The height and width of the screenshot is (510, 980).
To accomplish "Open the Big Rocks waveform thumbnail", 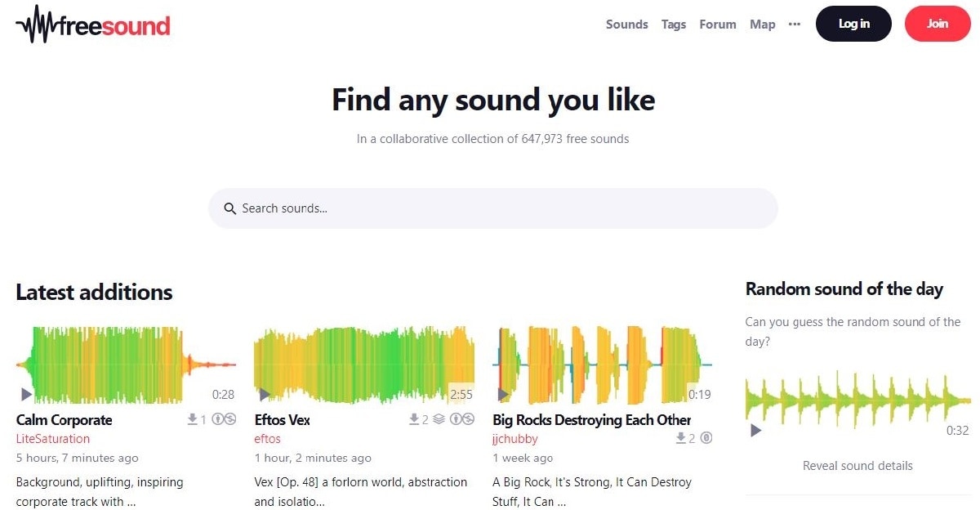I will 603,365.
